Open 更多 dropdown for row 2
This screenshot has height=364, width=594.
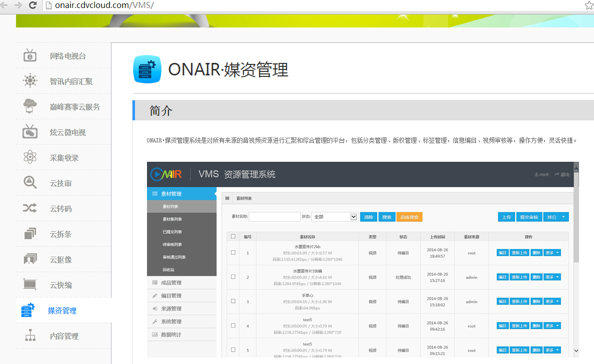click(552, 277)
